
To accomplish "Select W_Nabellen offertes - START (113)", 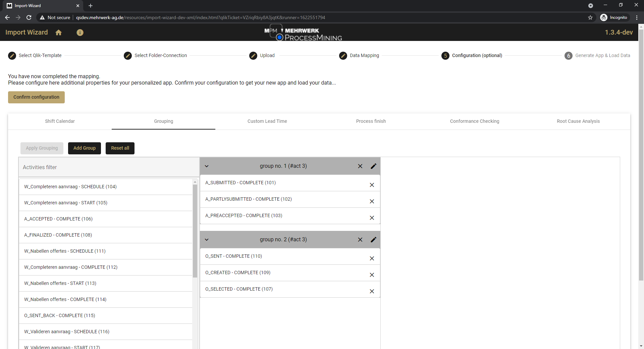I will 106,283.
